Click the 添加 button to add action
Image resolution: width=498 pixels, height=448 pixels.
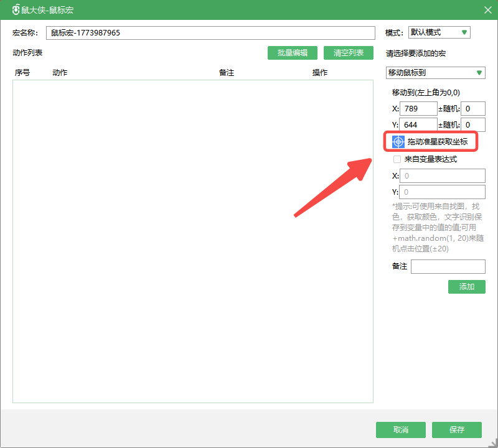(x=466, y=286)
